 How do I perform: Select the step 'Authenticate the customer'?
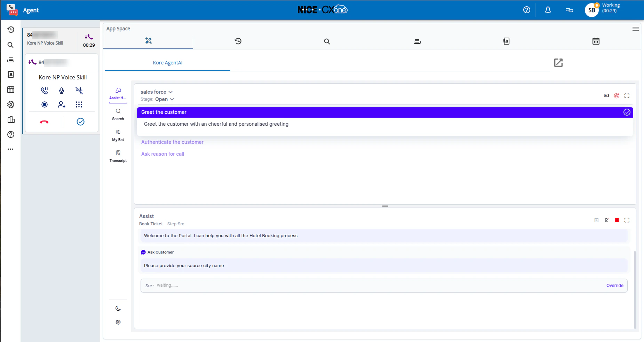click(172, 142)
